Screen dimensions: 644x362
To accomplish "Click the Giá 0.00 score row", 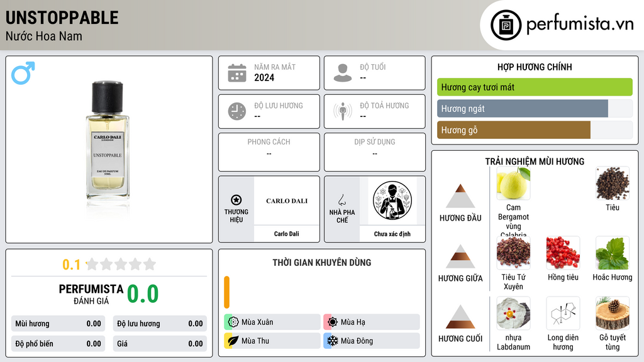I will (160, 344).
